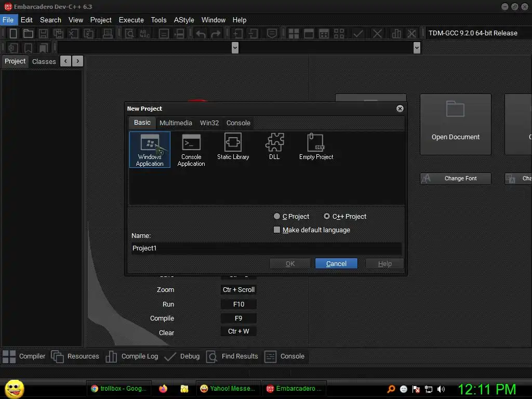
Task: Click the Save All toolbar icon
Action: (58, 33)
